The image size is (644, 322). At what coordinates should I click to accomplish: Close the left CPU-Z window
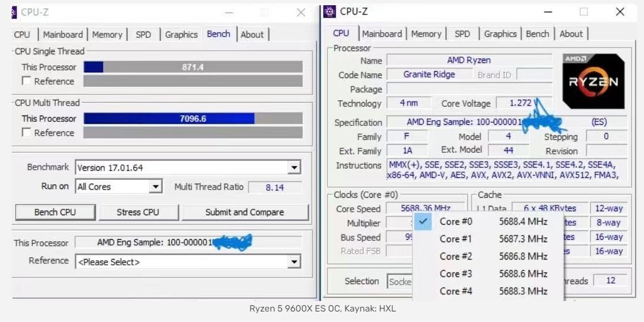pos(301,12)
